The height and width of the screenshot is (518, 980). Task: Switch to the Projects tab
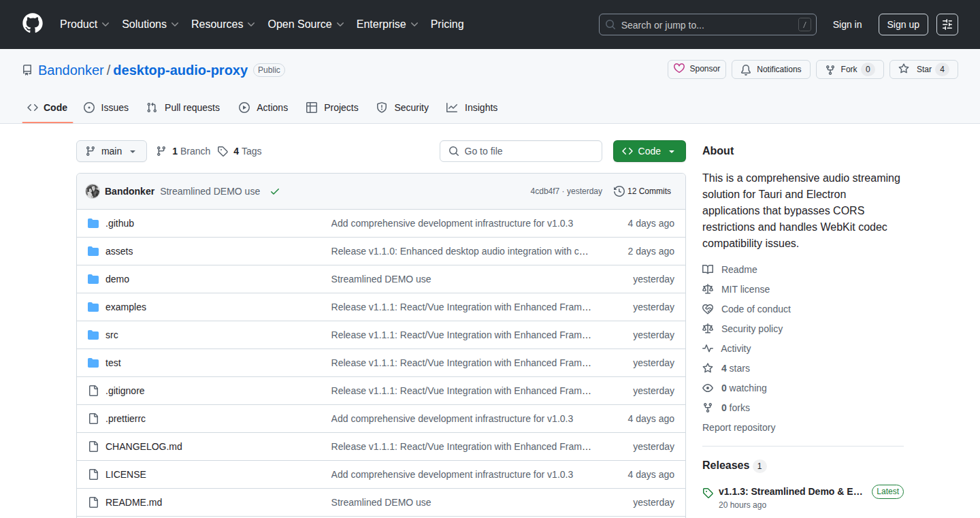click(332, 108)
